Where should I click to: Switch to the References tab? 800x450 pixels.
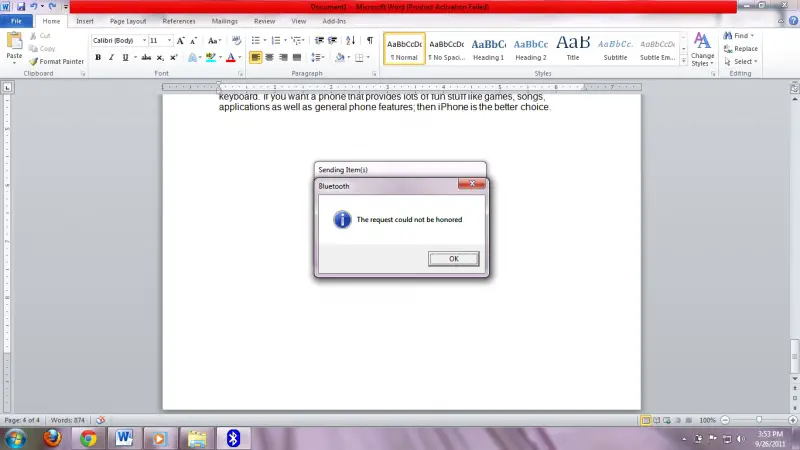tap(179, 21)
